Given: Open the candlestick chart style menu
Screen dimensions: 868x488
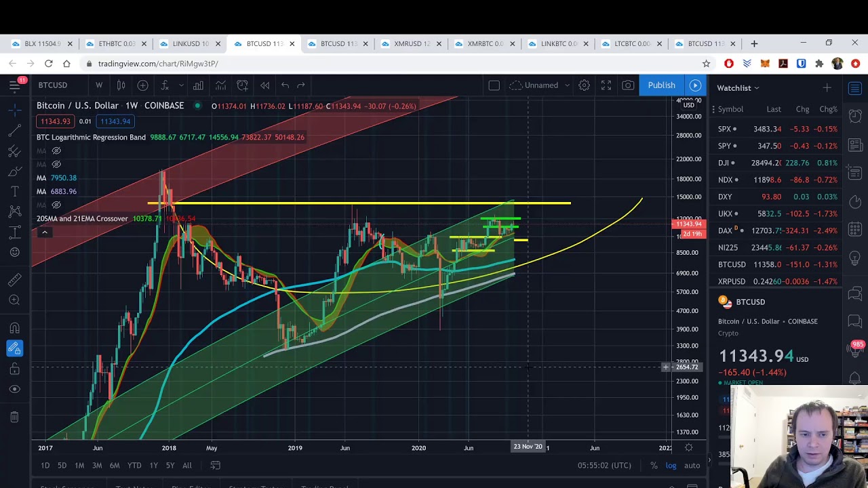Looking at the screenshot, I should click(x=121, y=85).
